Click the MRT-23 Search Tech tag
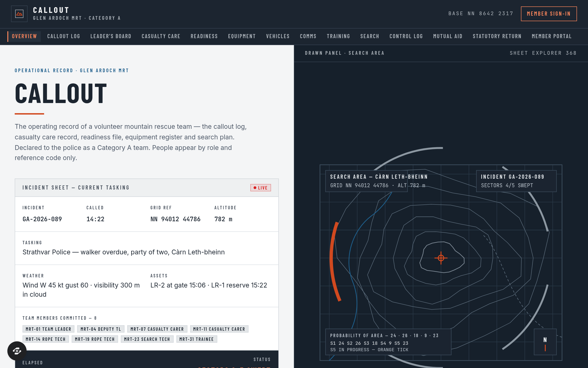 click(147, 339)
